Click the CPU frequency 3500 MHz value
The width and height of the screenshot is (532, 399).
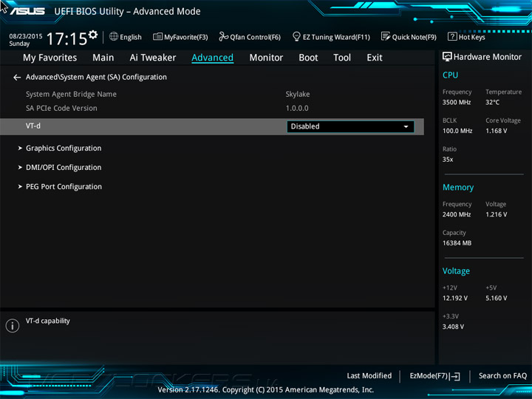[457, 103]
